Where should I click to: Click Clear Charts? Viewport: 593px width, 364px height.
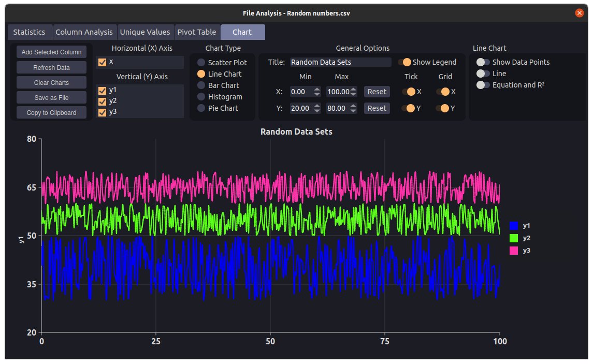click(51, 82)
